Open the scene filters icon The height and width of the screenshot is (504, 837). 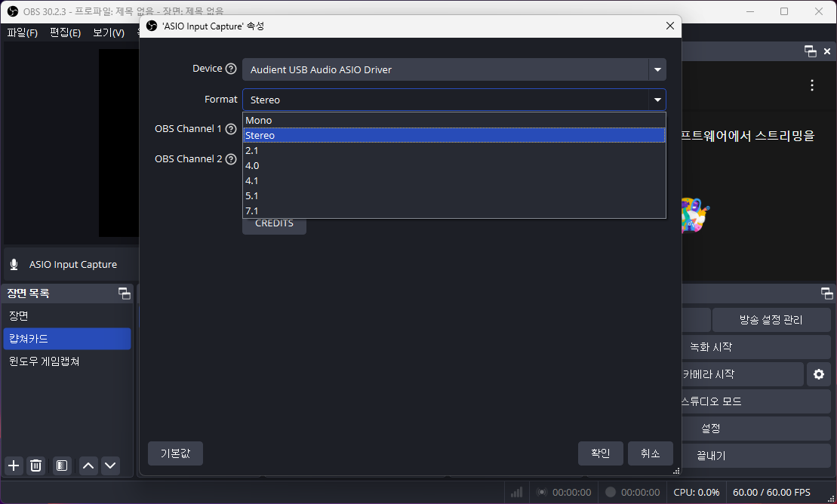pos(62,466)
